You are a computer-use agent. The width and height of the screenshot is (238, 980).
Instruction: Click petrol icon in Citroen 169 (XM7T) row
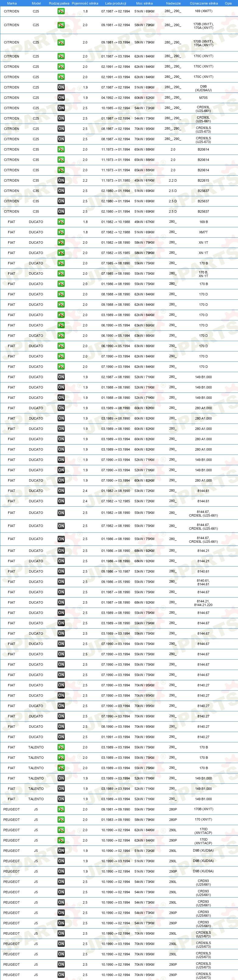point(61,12)
